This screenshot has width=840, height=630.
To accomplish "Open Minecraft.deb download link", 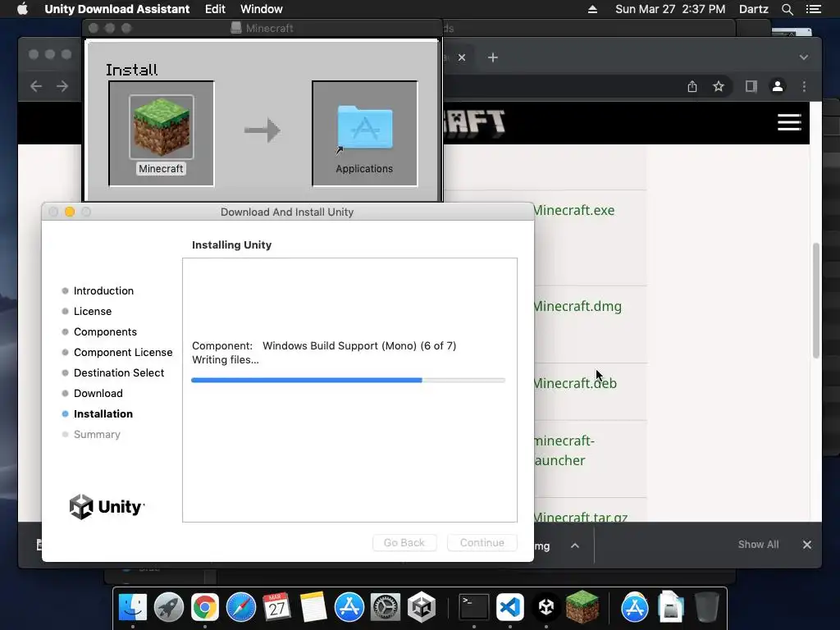I will click(x=575, y=383).
